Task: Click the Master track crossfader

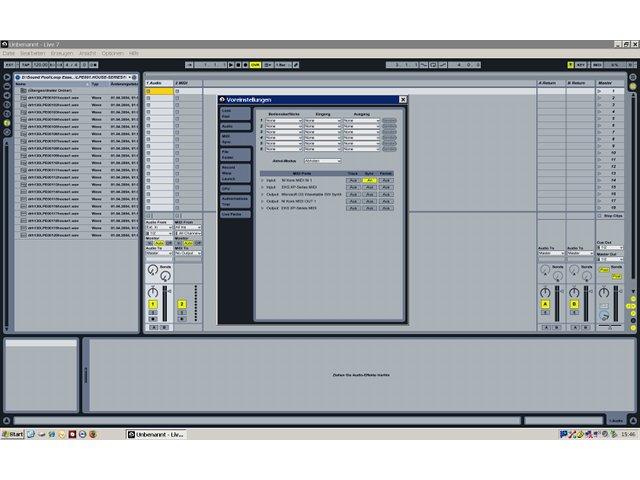Action: (x=610, y=327)
